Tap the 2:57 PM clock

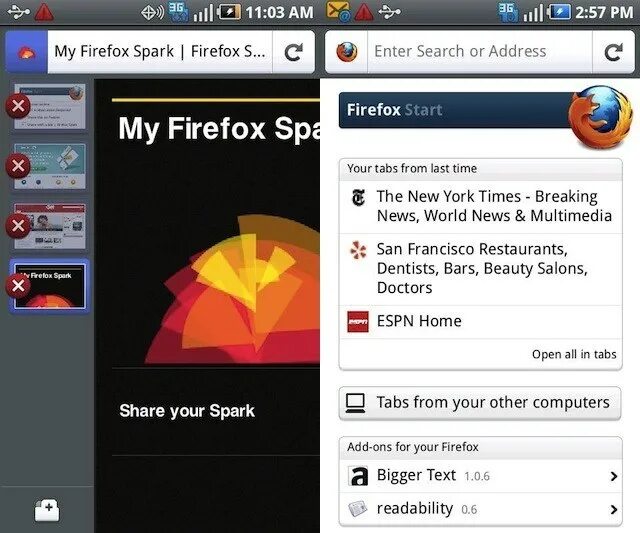(604, 12)
